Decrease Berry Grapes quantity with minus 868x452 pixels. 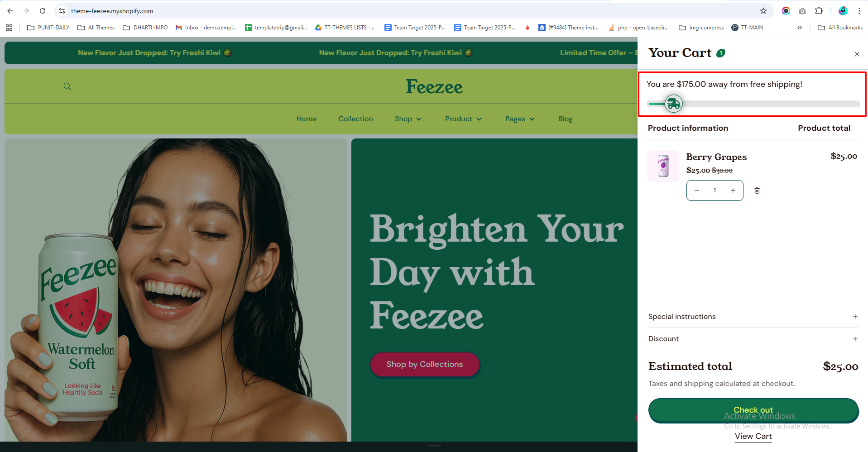point(697,190)
